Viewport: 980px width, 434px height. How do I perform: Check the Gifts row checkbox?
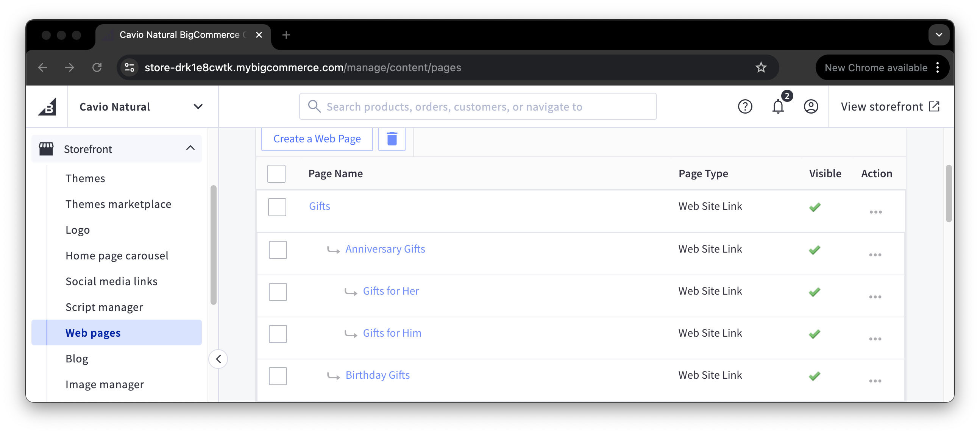coord(277,207)
